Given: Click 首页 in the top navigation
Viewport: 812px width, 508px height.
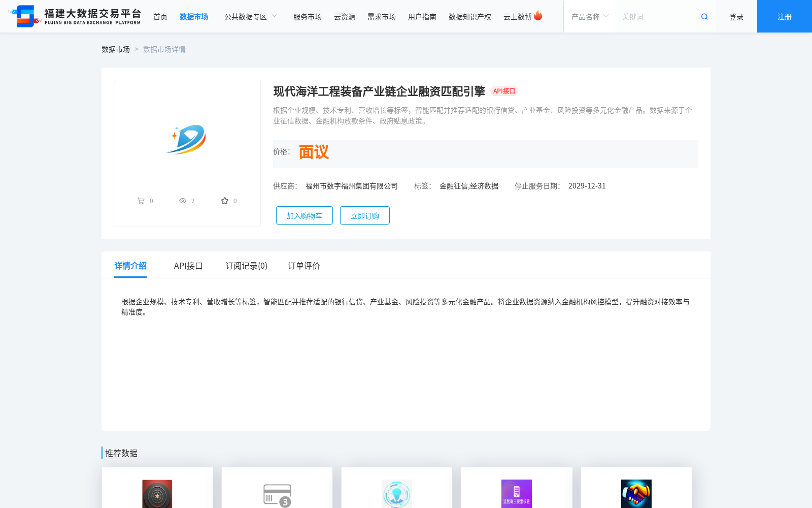Looking at the screenshot, I should (160, 16).
